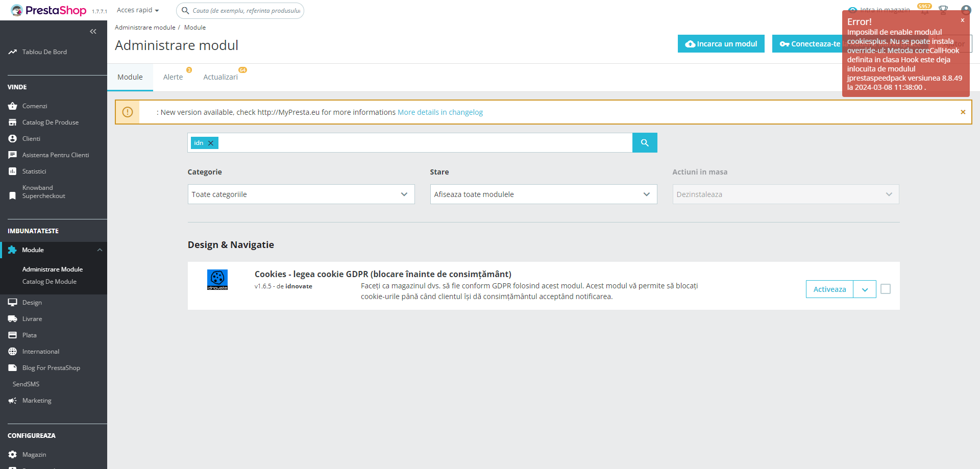Screen dimensions: 980x469
Task: Click the International globe icon
Action: click(13, 352)
